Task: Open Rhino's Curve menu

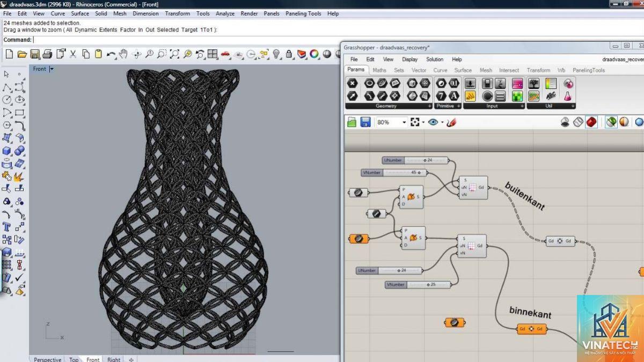Action: [58, 13]
